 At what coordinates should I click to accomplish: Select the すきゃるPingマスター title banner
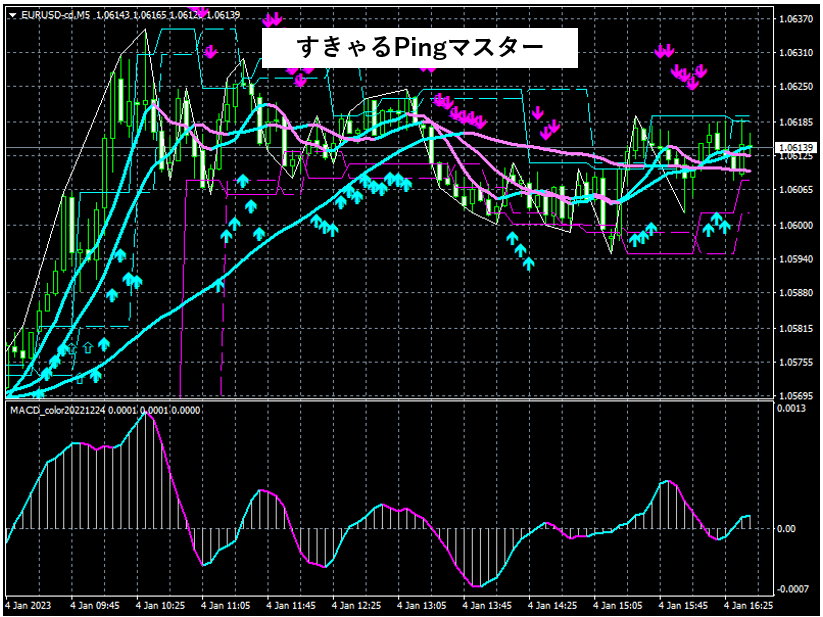419,48
